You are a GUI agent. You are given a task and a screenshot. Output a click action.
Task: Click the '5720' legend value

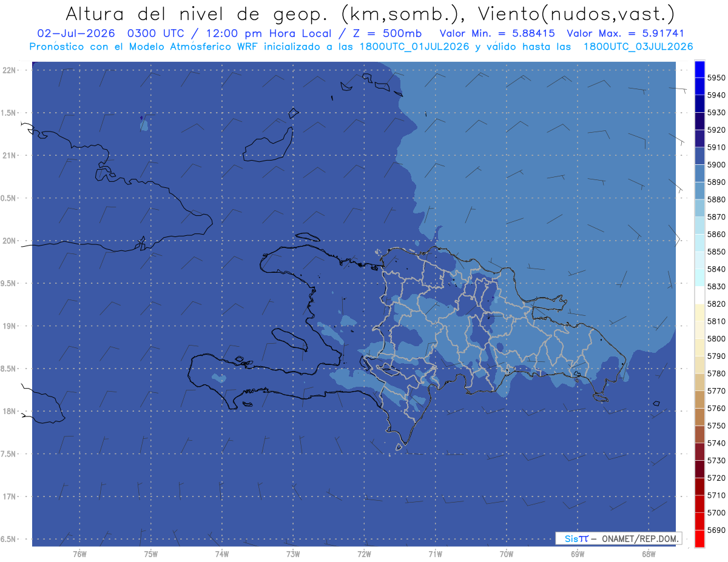[x=716, y=478]
